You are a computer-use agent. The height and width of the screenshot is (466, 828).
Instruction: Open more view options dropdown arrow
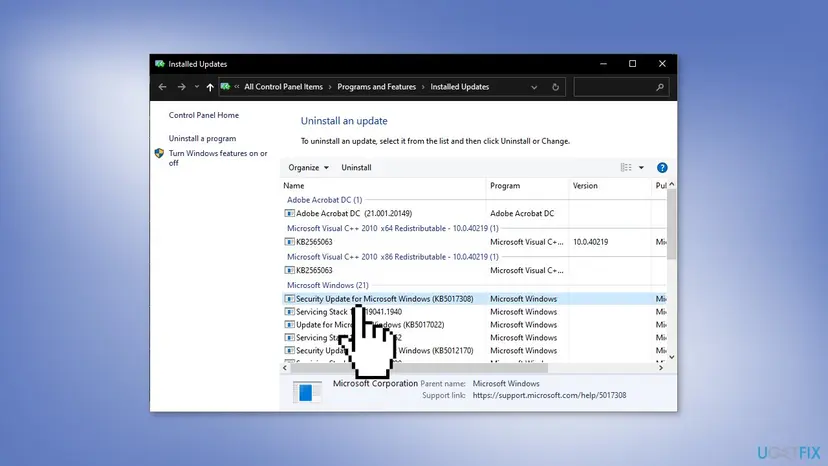tap(641, 167)
